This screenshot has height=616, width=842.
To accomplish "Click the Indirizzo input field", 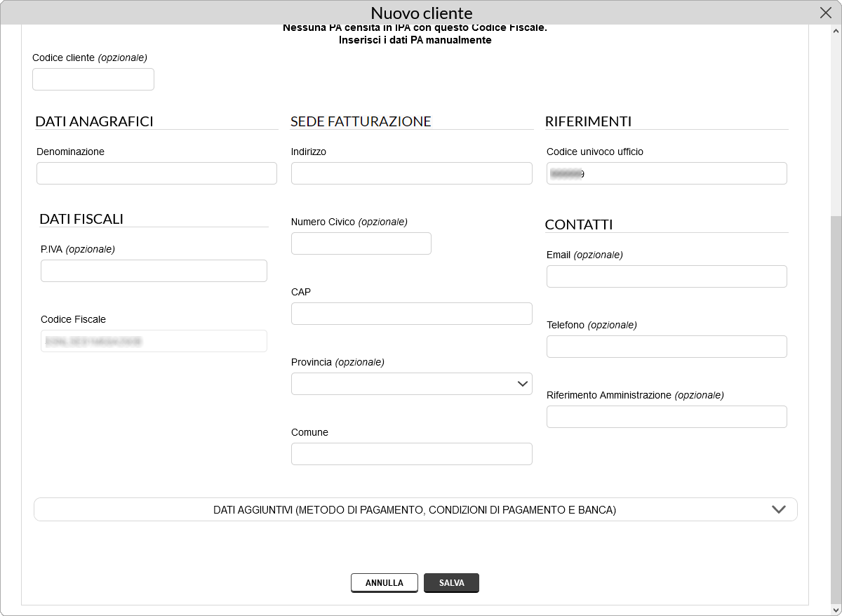I will 412,173.
